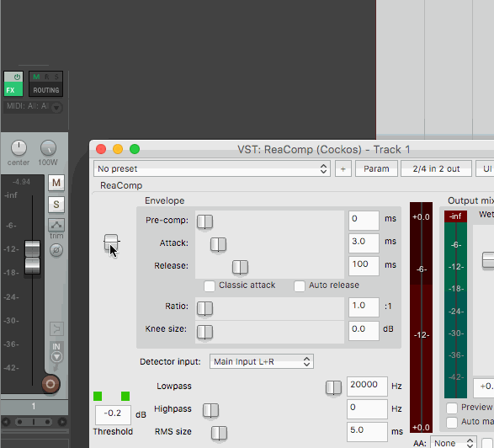Image resolution: width=494 pixels, height=448 pixels.
Task: Click the output level meter
Action: pyautogui.click(x=455, y=305)
